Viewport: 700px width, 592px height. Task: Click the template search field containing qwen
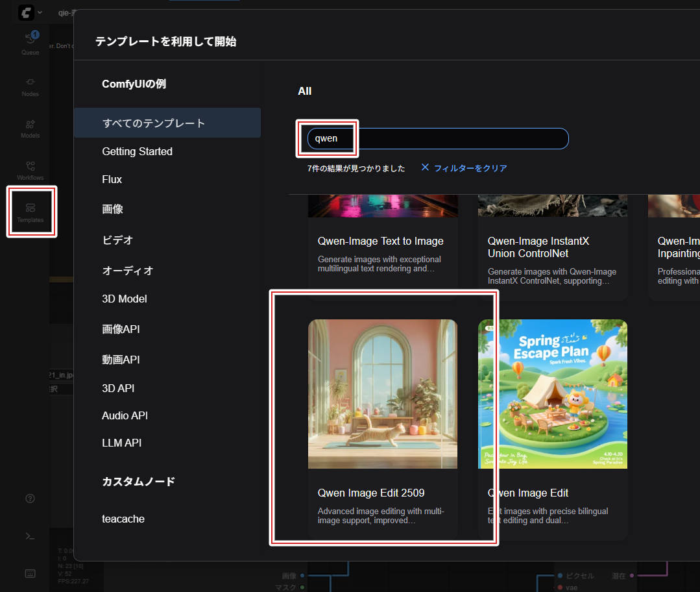(x=438, y=138)
